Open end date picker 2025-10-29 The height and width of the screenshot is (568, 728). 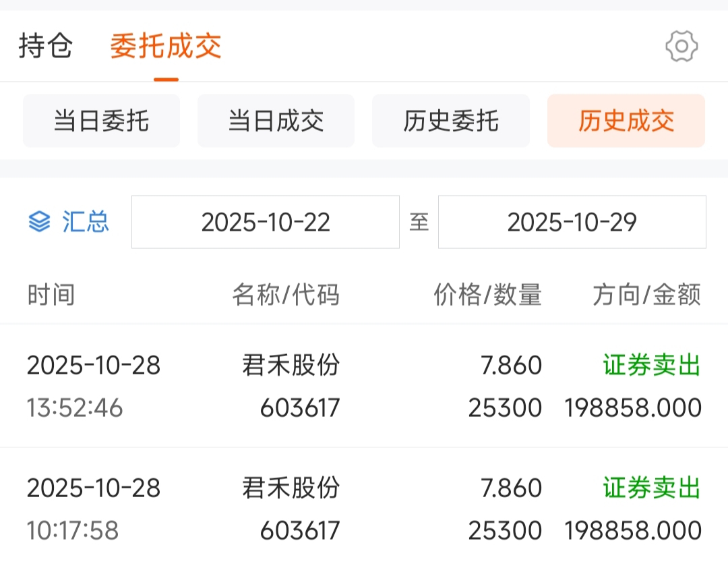coord(572,222)
